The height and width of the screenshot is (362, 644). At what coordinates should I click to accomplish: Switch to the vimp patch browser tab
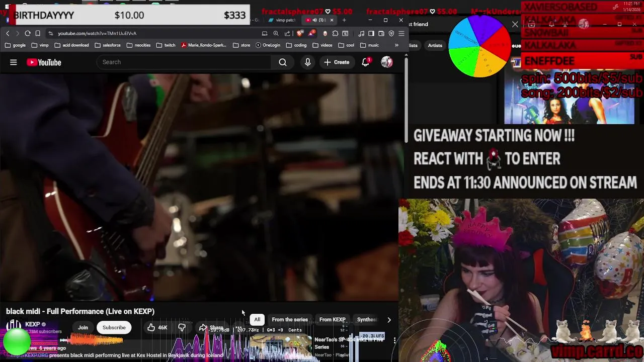(282, 20)
